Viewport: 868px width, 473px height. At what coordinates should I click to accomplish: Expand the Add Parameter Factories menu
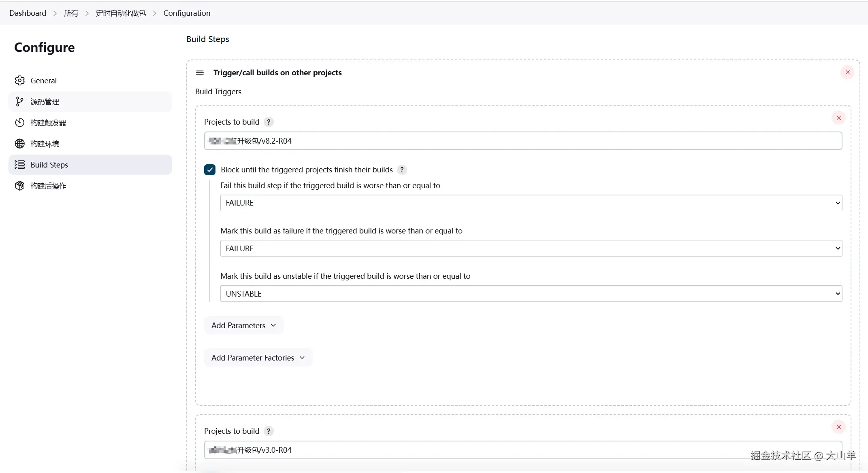point(258,358)
